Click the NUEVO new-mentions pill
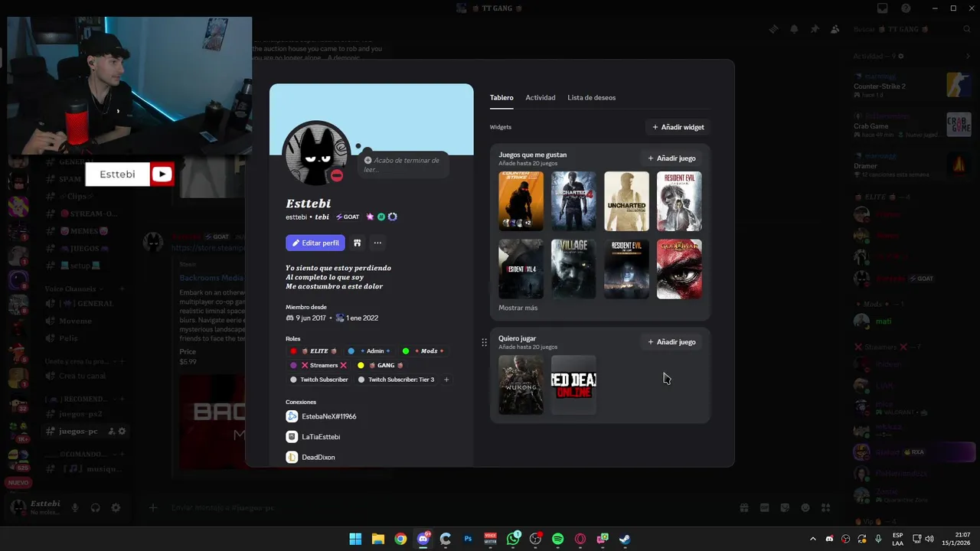 [18, 483]
